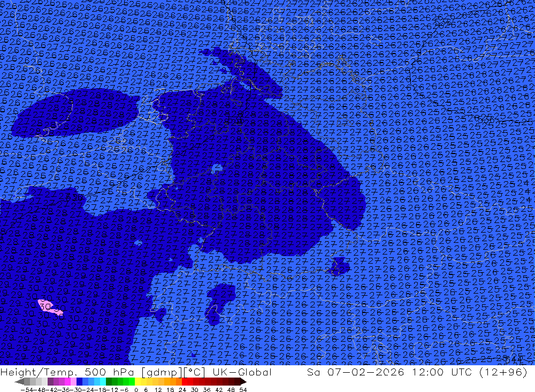Click the '[gdmp]' unit label
The width and height of the screenshot is (535, 392).
pyautogui.click(x=162, y=372)
